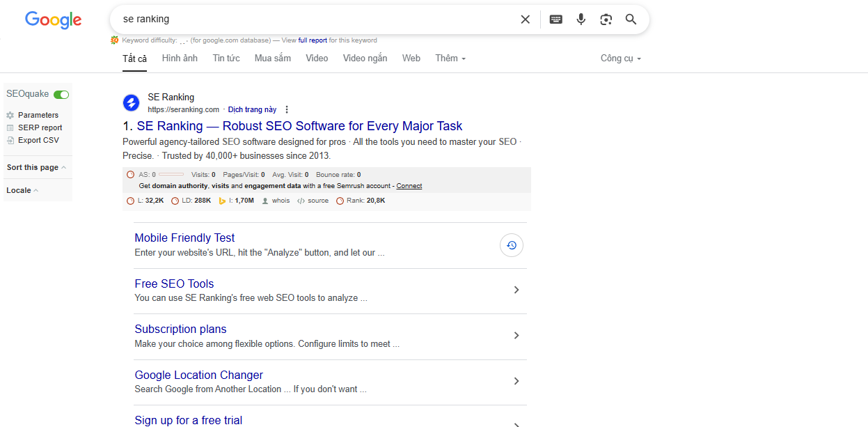
Task: Switch to the Web tab
Action: click(x=411, y=59)
